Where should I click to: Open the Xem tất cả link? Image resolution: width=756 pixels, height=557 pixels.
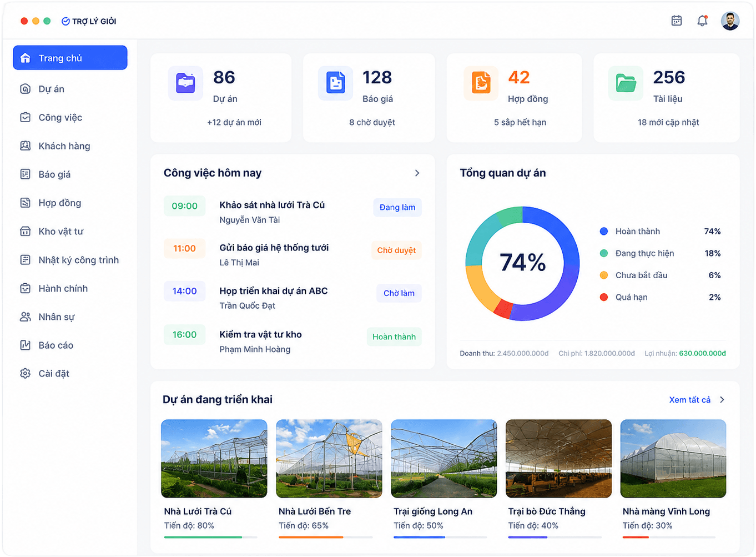[689, 400]
